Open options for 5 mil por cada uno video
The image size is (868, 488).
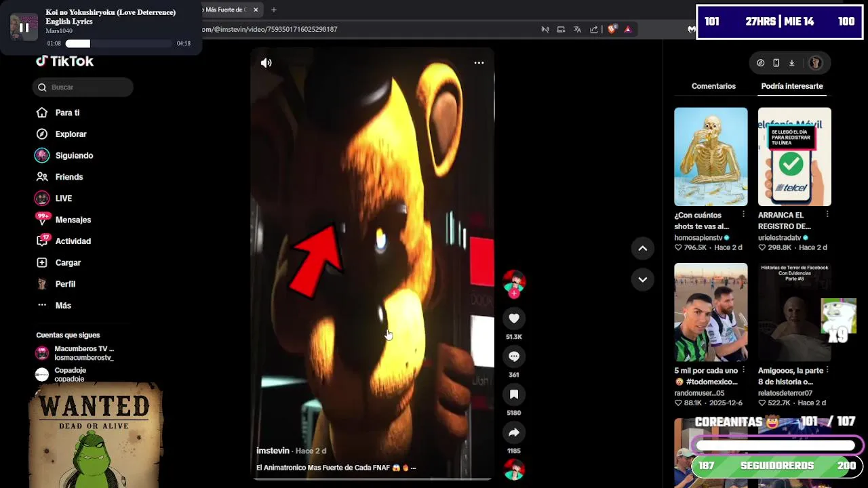coord(743,370)
